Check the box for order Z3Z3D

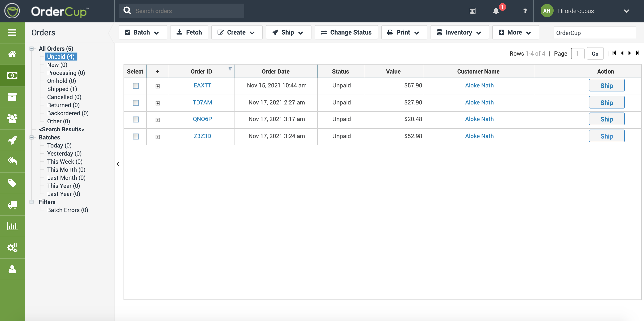(x=136, y=137)
